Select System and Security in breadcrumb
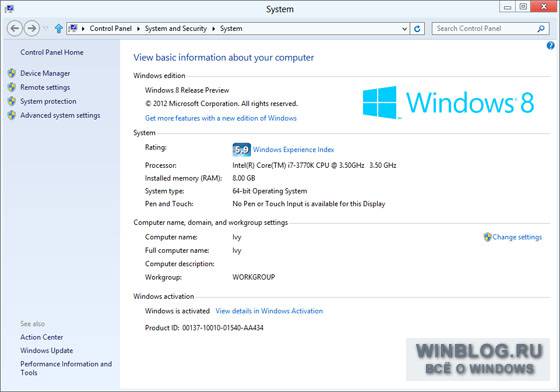Screen dimensions: 560x392 tap(176, 29)
